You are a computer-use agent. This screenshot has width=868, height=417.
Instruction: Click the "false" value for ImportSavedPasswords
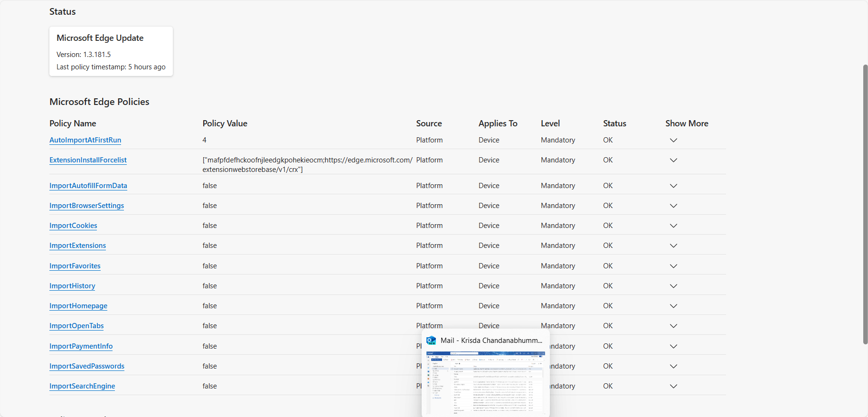[210, 366]
